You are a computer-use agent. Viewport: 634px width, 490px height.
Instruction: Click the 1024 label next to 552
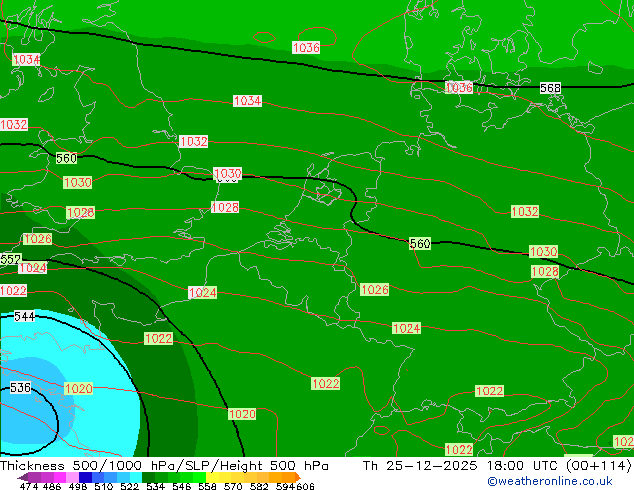[x=33, y=268]
